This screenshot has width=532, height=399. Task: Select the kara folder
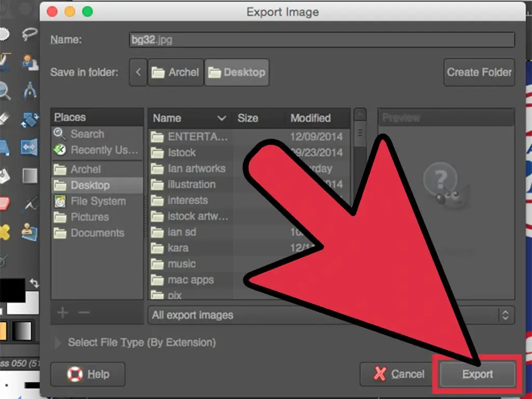pyautogui.click(x=249, y=248)
